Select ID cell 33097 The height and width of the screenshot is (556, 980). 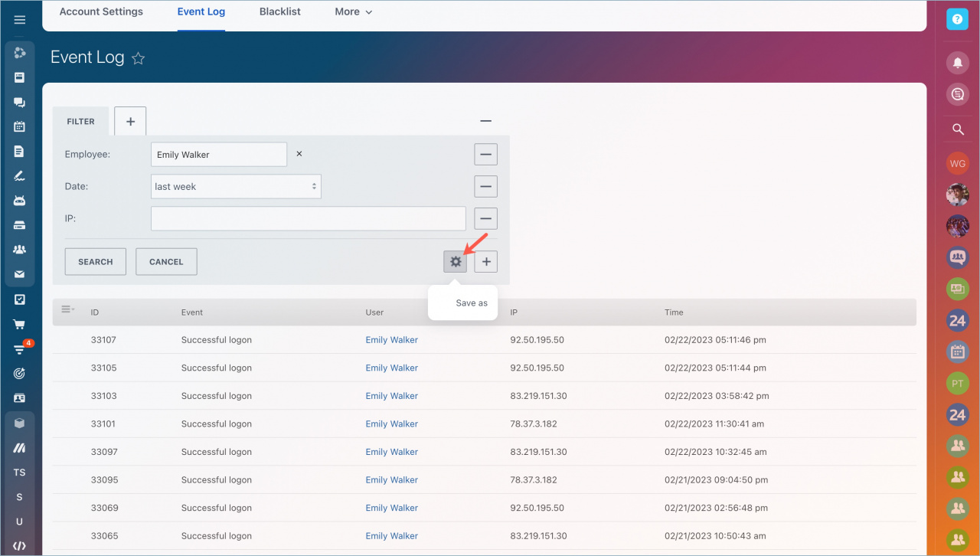[104, 452]
